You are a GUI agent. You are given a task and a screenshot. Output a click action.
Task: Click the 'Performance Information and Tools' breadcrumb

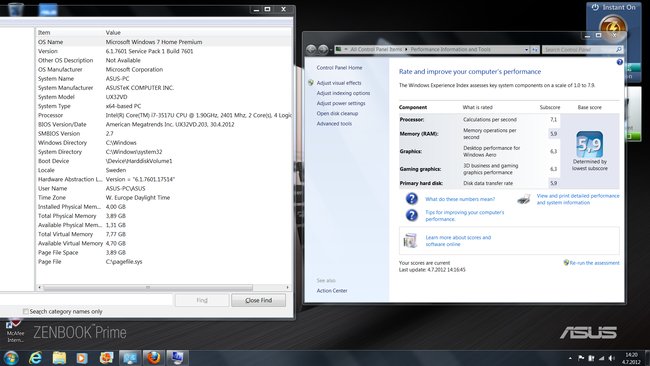coord(451,49)
